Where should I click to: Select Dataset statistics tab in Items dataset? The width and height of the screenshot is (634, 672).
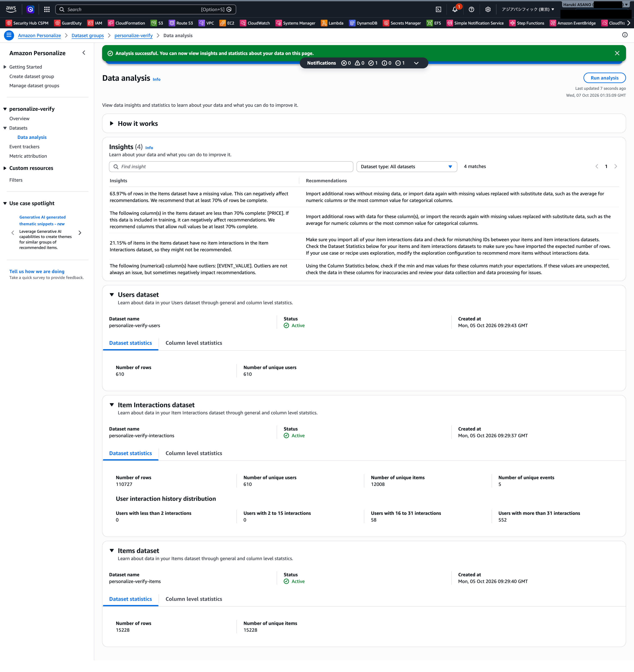(x=130, y=599)
